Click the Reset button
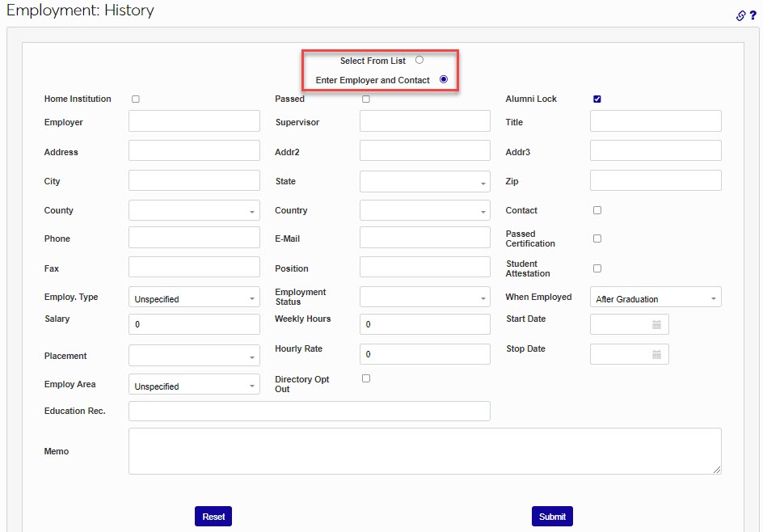763x532 pixels. point(213,517)
